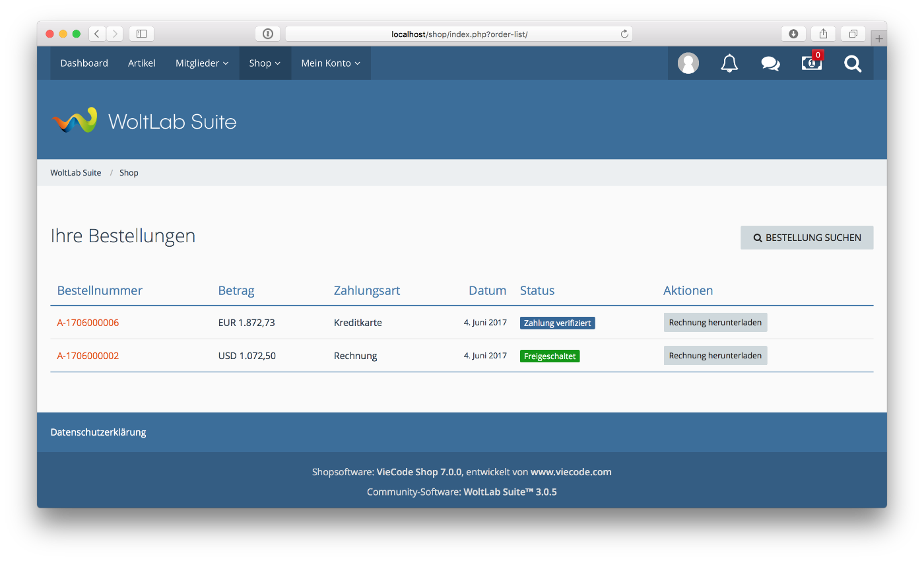Click the Bestellung suchen button
Image resolution: width=924 pixels, height=561 pixels.
(x=807, y=238)
